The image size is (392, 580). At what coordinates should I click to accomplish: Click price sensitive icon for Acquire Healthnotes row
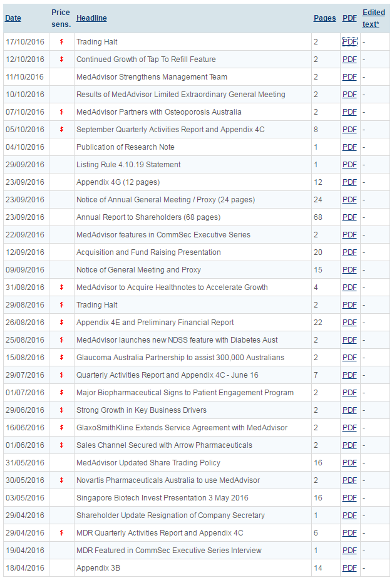[61, 287]
